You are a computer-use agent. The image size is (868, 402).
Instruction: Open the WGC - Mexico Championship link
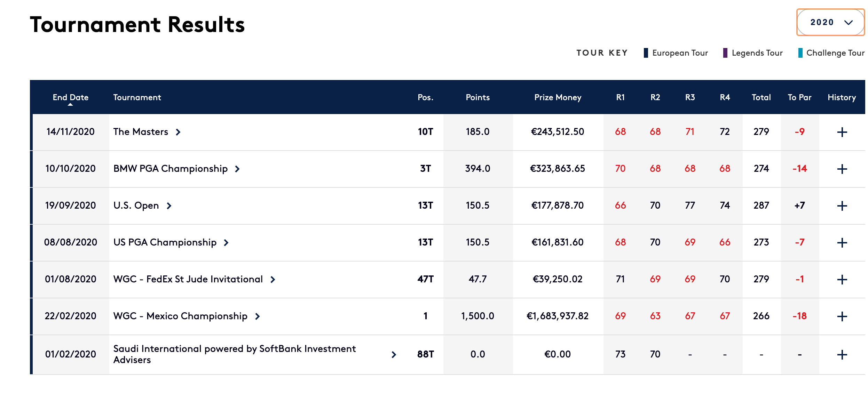click(180, 316)
